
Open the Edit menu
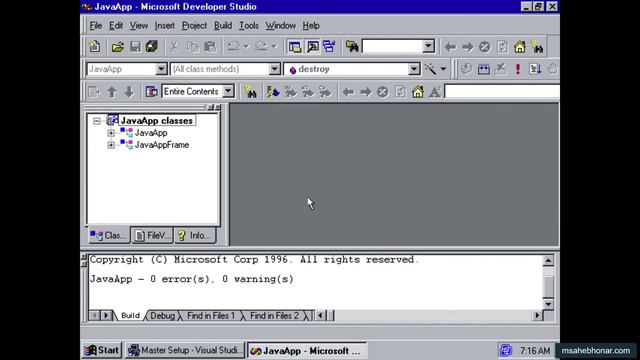point(116,26)
